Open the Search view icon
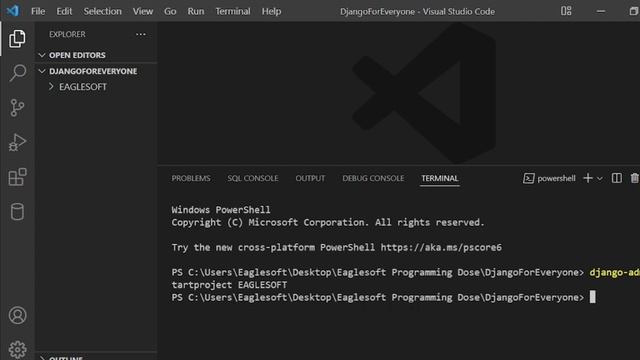 [x=17, y=73]
